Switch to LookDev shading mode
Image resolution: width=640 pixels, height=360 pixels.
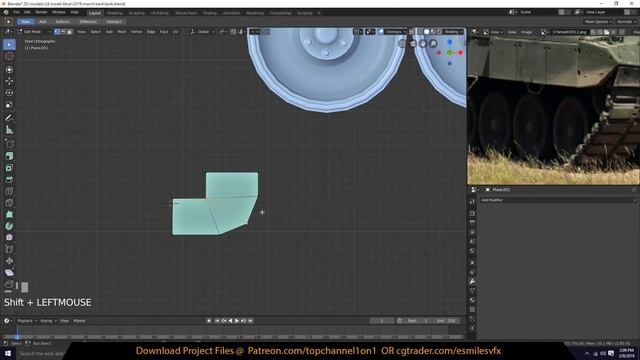point(433,31)
